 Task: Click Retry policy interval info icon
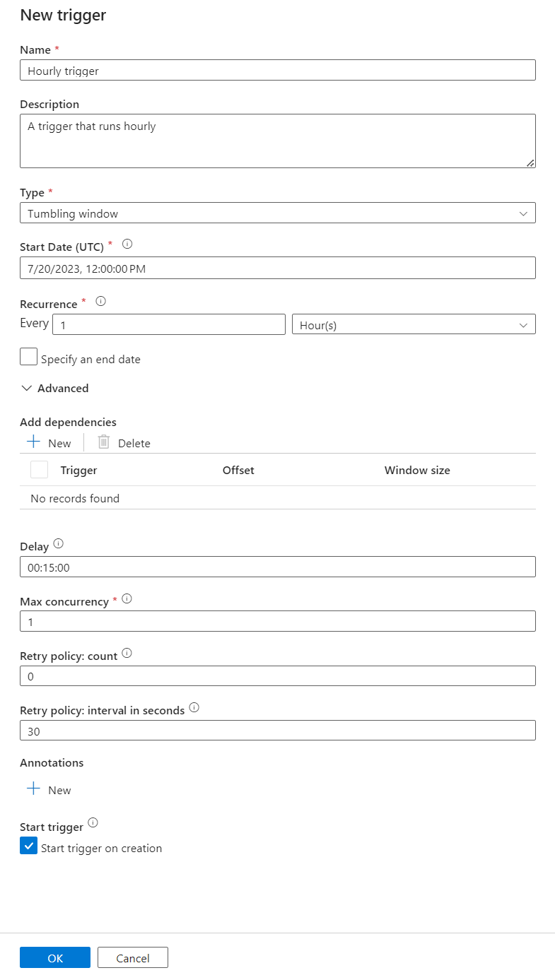click(x=194, y=707)
